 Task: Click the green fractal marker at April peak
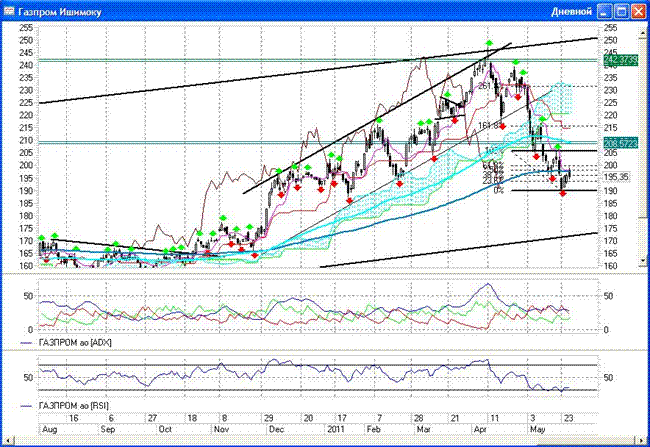pos(489,43)
